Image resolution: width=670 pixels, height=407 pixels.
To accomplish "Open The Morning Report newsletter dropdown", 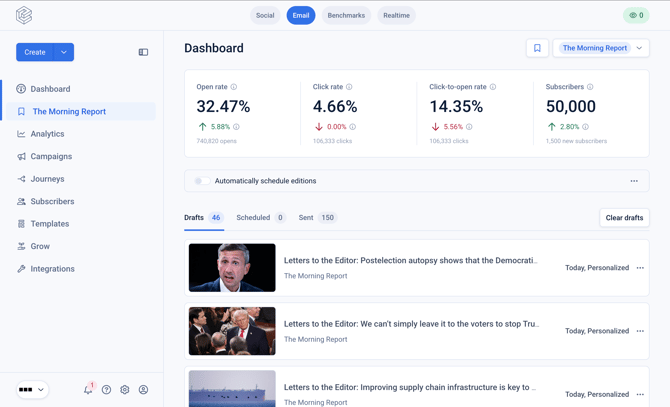I will pyautogui.click(x=601, y=48).
